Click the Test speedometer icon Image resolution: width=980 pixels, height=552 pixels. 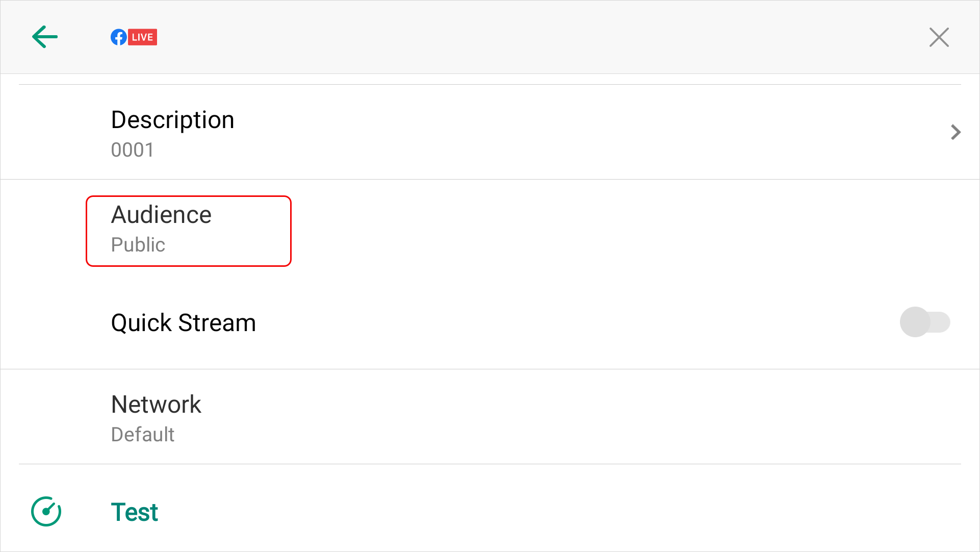point(46,512)
